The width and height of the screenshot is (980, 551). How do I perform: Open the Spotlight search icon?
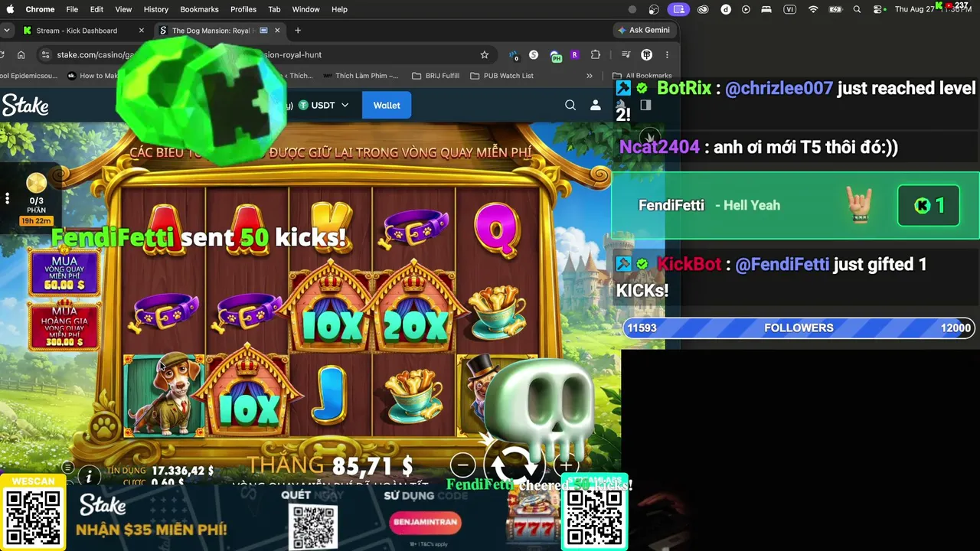pos(857,9)
